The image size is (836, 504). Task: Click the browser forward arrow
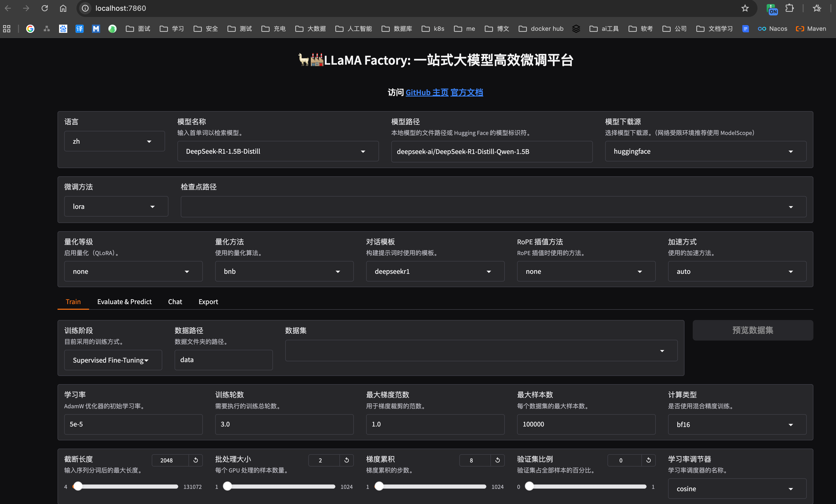(x=26, y=8)
